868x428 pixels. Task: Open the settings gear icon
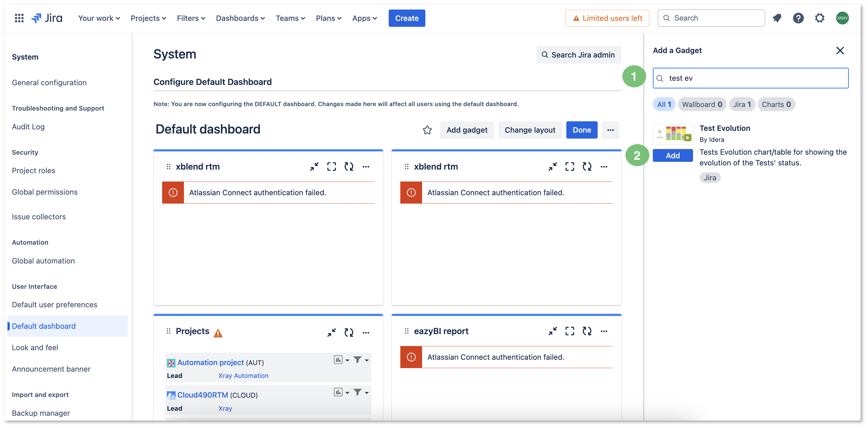[820, 18]
